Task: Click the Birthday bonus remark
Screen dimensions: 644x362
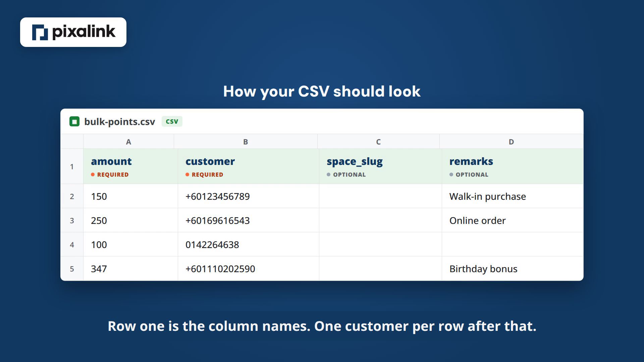Action: [x=483, y=269]
